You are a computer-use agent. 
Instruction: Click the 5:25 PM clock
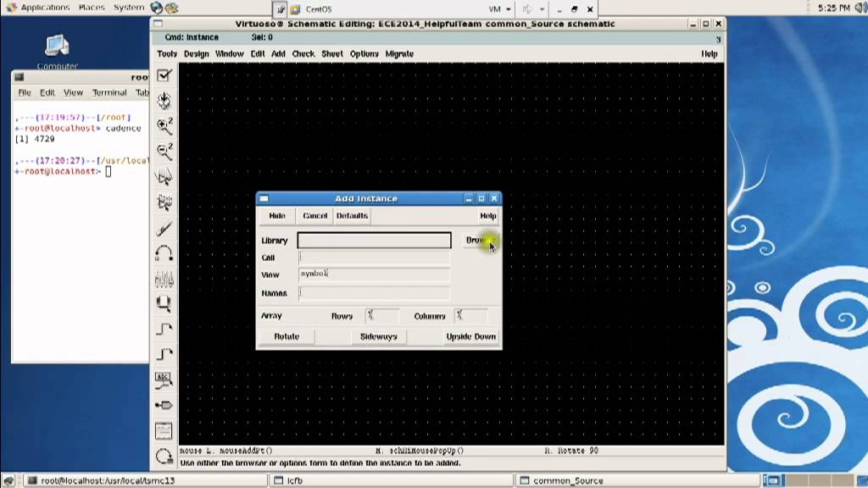[x=834, y=8]
